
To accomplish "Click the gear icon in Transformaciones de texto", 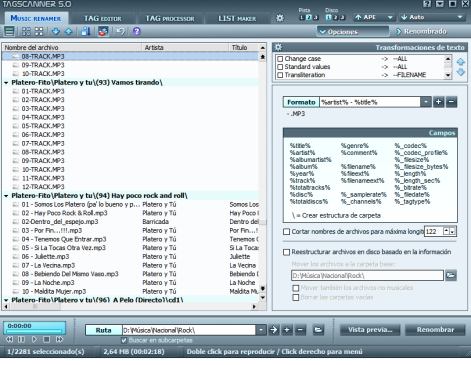I will tap(278, 47).
